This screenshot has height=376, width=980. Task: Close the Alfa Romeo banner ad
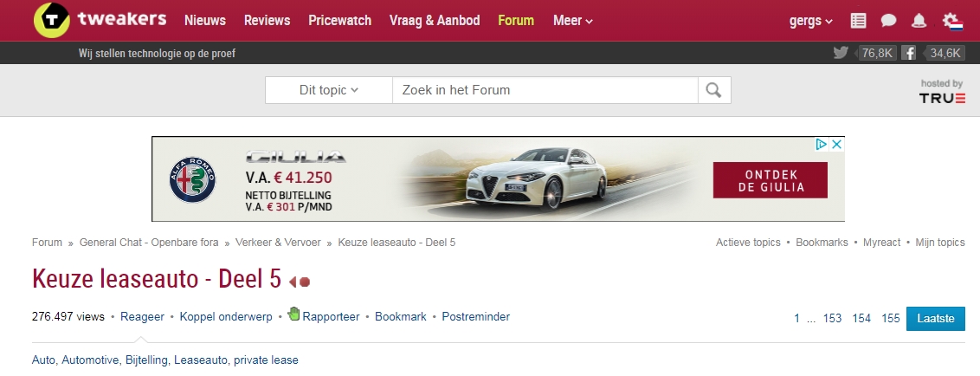(836, 145)
